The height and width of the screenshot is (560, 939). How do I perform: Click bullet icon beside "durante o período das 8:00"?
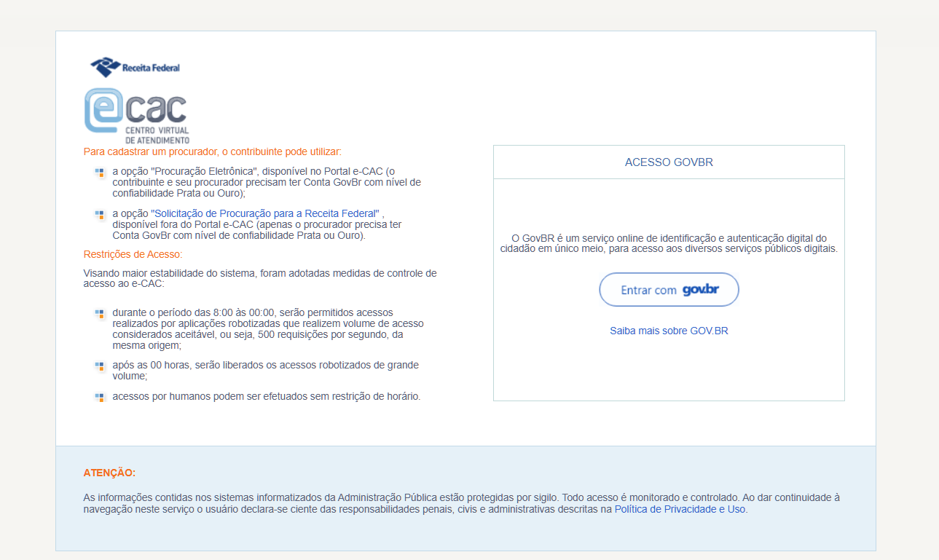click(100, 314)
